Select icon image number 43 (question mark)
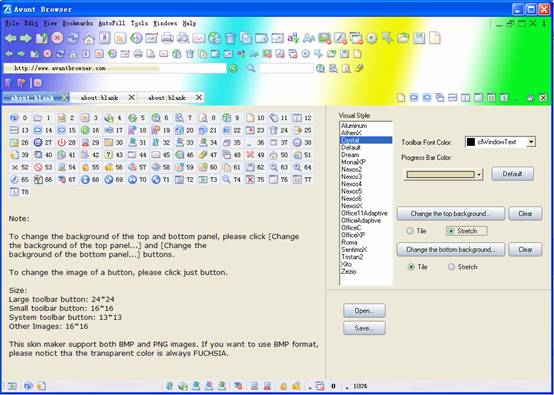Image resolution: width=554 pixels, height=395 pixels. click(x=108, y=155)
